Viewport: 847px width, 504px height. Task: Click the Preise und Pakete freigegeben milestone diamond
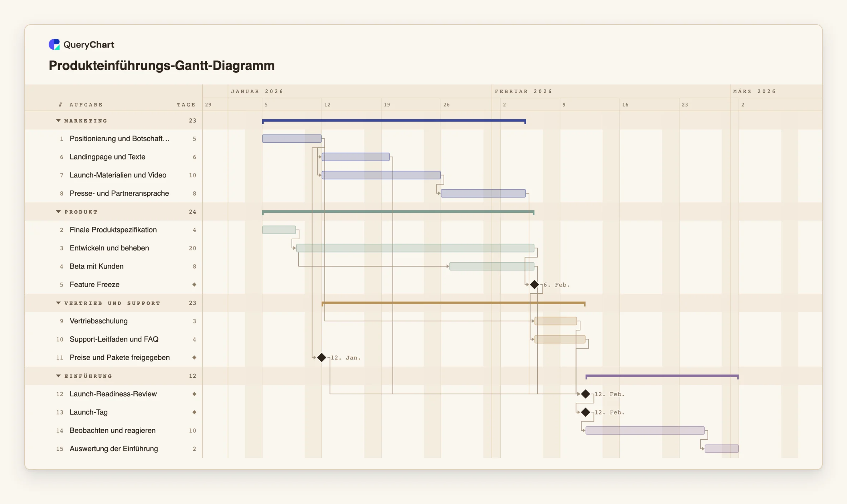[x=322, y=357]
